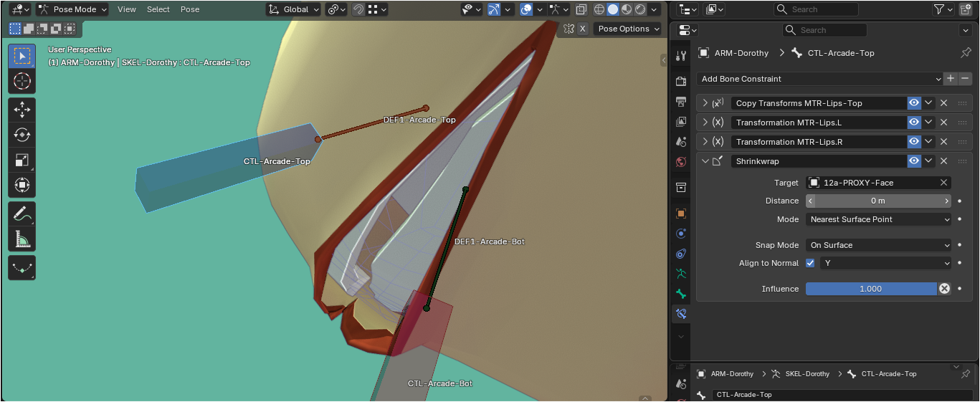The width and height of the screenshot is (980, 402).
Task: Click the plus button beside Add Bone Constraint
Action: click(951, 79)
